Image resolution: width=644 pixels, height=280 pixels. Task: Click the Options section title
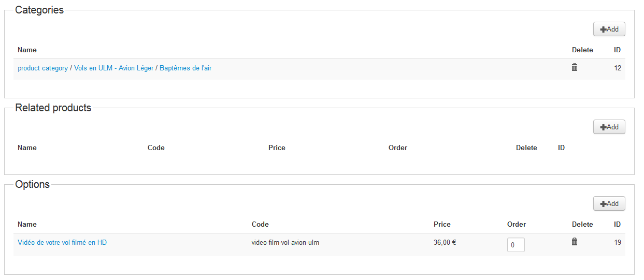tap(32, 185)
